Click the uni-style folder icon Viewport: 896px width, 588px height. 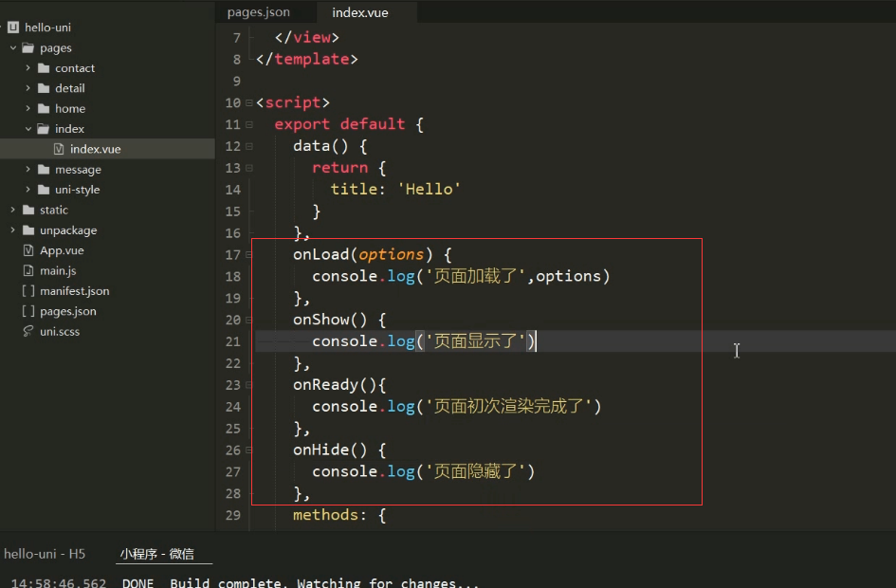[44, 190]
